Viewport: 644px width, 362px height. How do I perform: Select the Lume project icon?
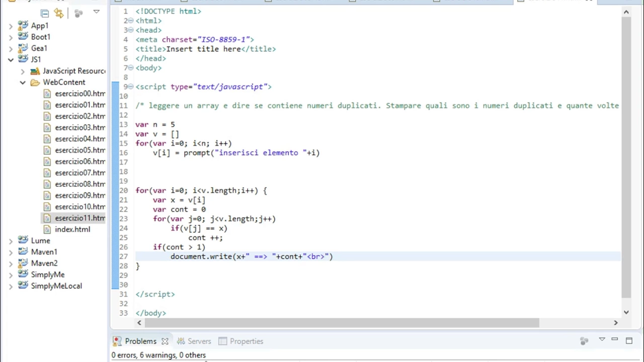[x=23, y=240]
